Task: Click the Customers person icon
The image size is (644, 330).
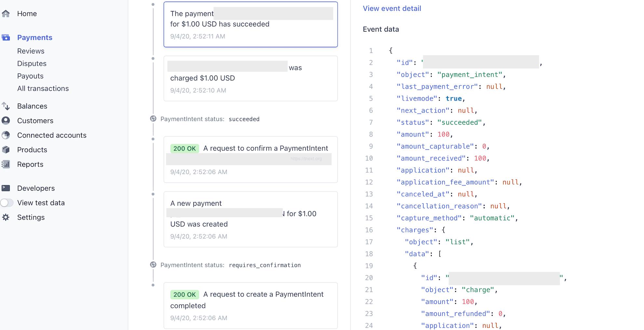Action: pyautogui.click(x=6, y=121)
